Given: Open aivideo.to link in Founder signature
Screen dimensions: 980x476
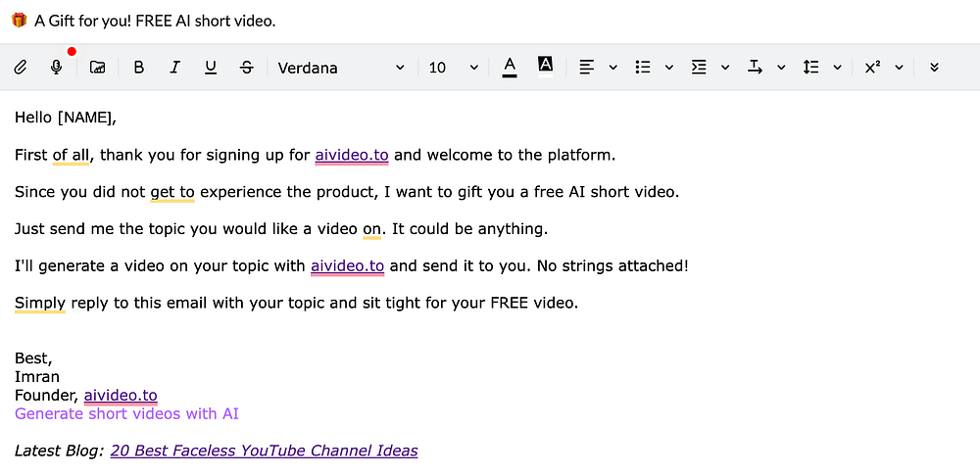Looking at the screenshot, I should [x=121, y=395].
